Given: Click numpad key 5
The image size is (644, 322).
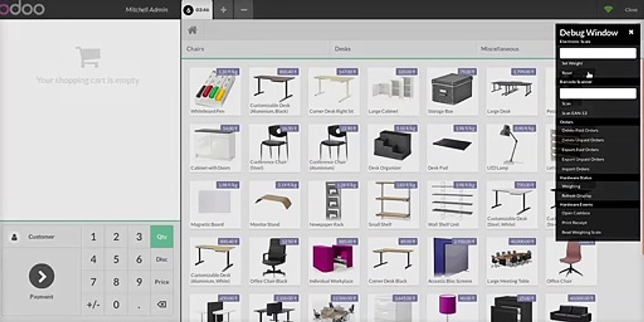Looking at the screenshot, I should pos(116,259).
